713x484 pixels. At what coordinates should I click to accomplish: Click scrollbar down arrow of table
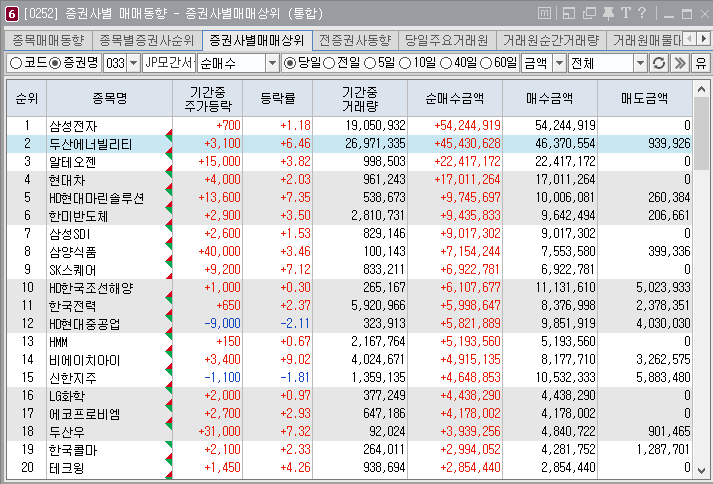pyautogui.click(x=701, y=470)
